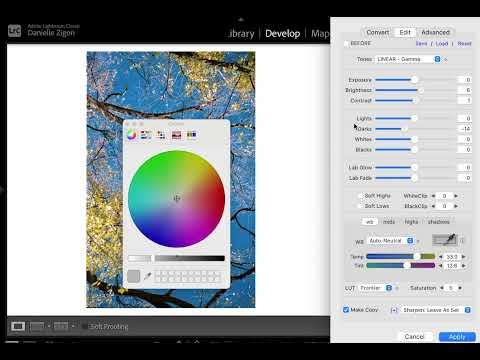
Task: Open the WB Auto-Neutral dropdown
Action: pos(391,241)
